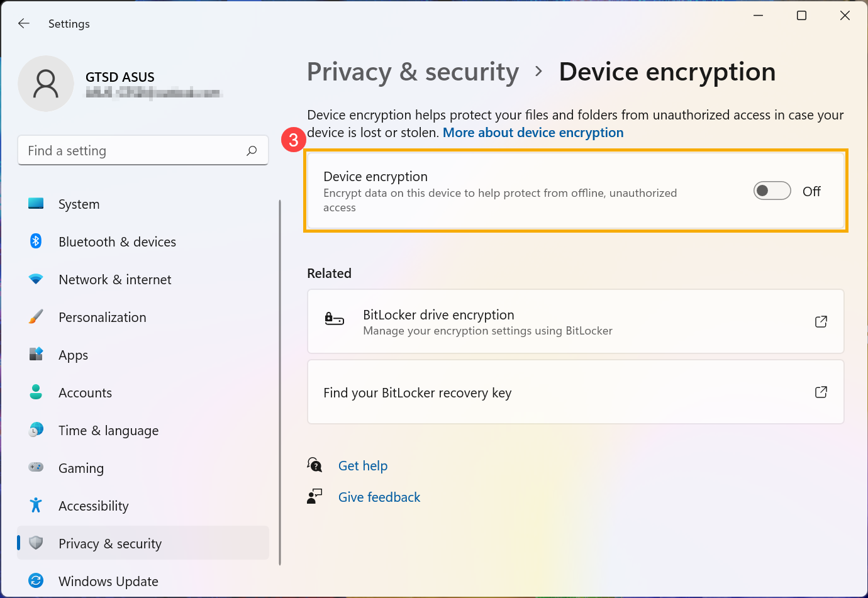868x598 pixels.
Task: Select the Personalization brush icon
Action: [x=36, y=317]
